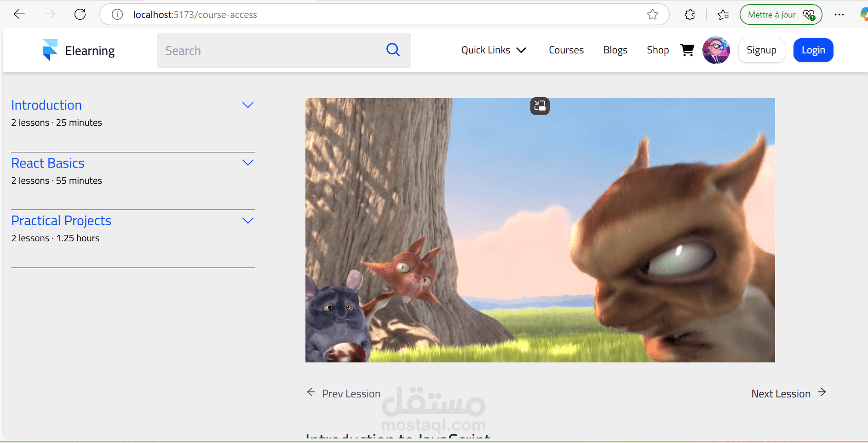Go back using browser back arrow
Screen dimensions: 868x443
click(x=19, y=14)
